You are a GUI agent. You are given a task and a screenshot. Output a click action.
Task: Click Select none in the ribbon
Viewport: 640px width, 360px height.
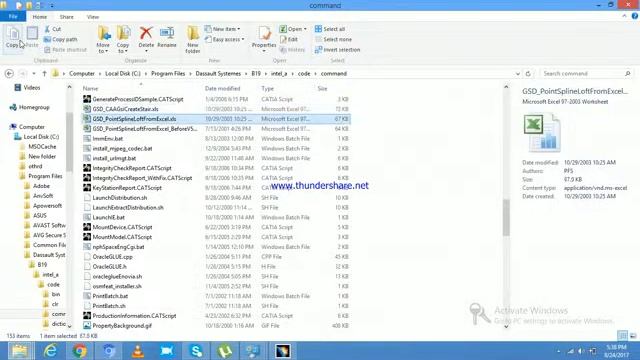click(333, 39)
